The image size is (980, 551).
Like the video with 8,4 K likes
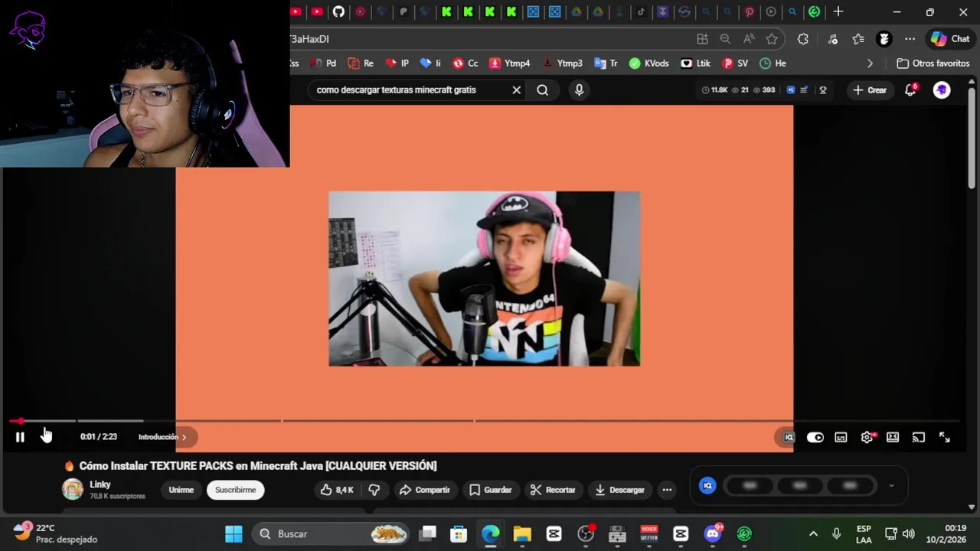click(x=337, y=490)
